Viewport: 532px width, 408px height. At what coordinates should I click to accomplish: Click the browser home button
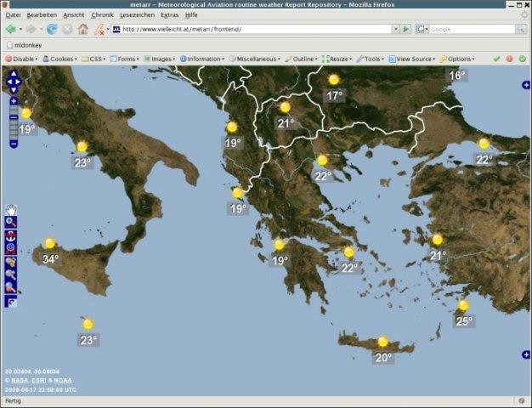82,29
